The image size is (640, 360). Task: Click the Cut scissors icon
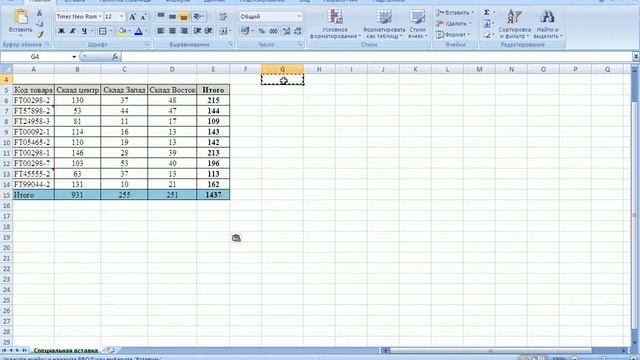(40, 13)
